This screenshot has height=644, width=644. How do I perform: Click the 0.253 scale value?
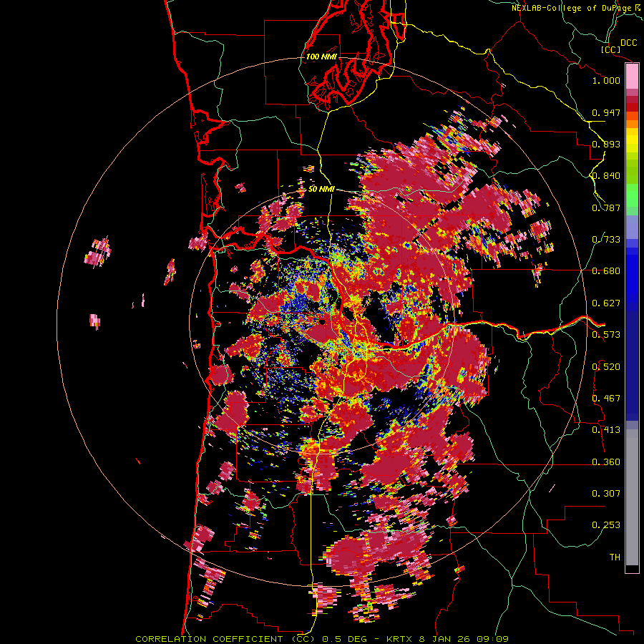(x=606, y=525)
